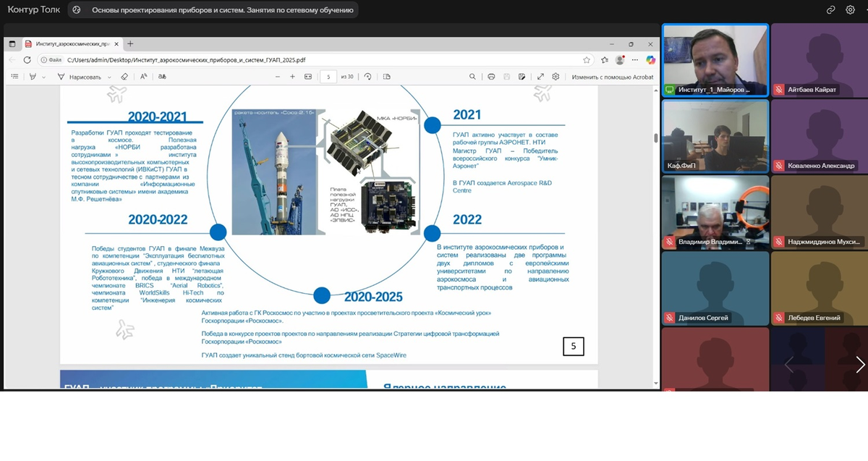Screen dimensions: 868x461
Task: Select the PDF eraser tool
Action: pyautogui.click(x=124, y=77)
